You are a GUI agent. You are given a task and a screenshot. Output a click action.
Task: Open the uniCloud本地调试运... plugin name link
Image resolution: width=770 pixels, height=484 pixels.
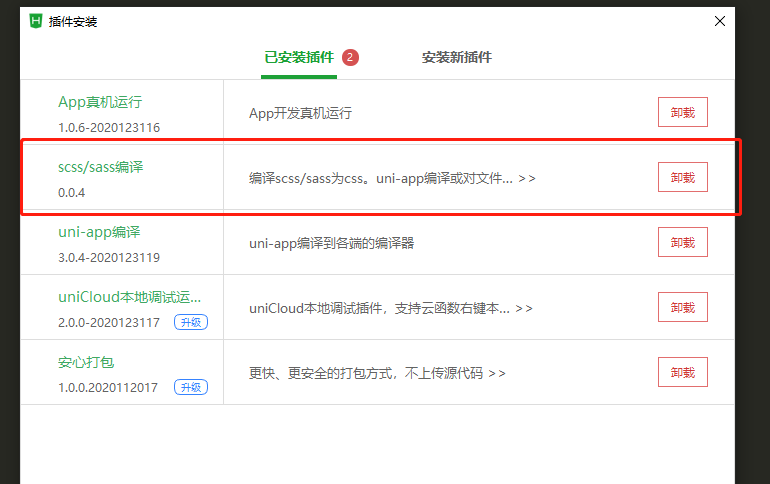point(130,297)
